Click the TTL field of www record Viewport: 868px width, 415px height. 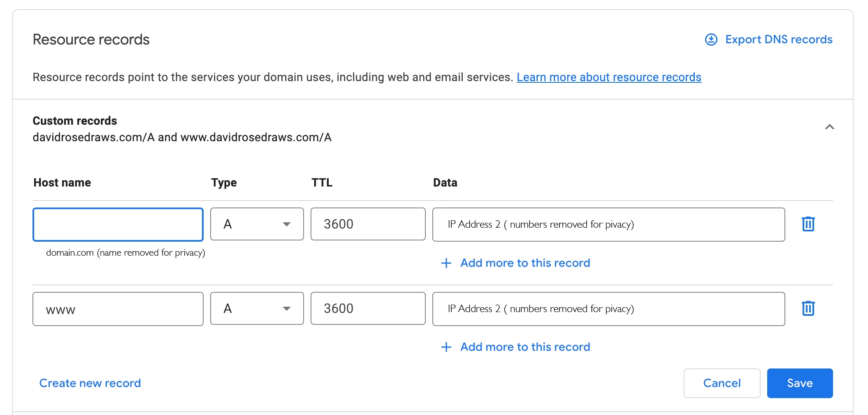[x=368, y=308]
